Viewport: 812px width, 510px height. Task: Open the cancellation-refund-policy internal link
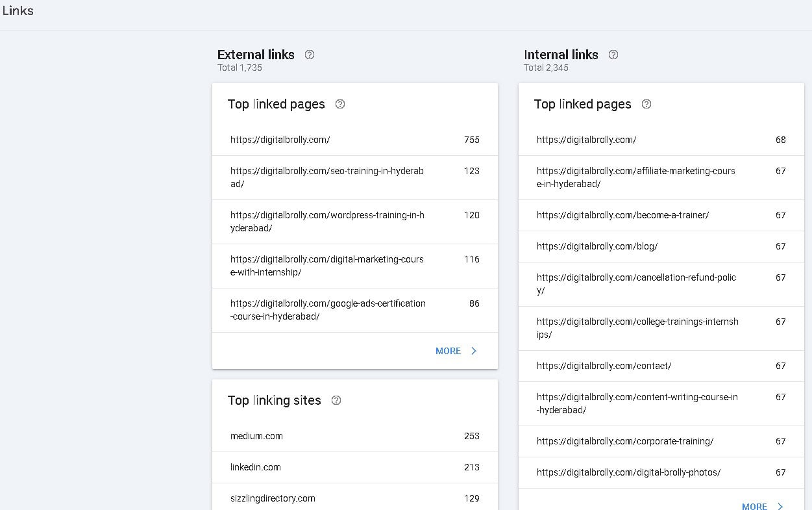coord(636,283)
